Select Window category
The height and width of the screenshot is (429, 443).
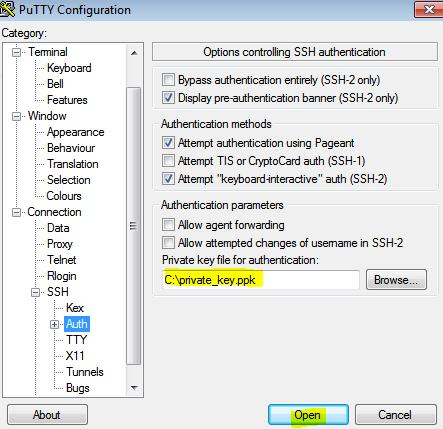tap(47, 116)
